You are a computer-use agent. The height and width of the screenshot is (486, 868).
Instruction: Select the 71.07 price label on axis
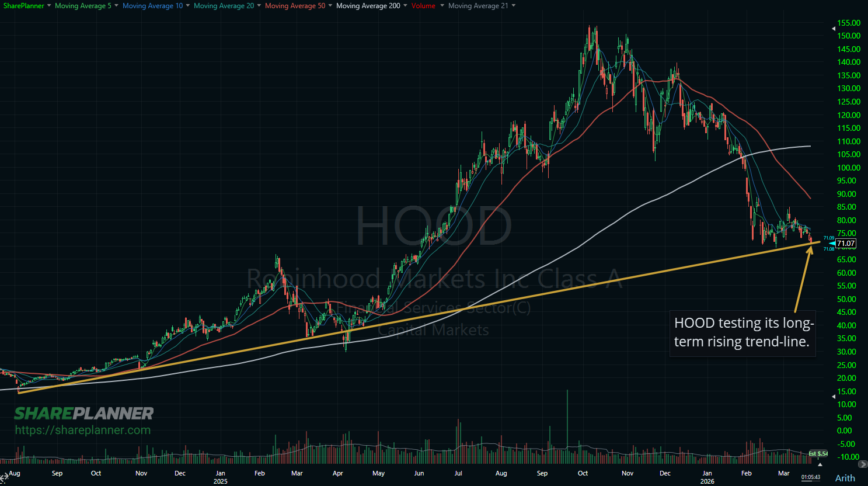coord(845,244)
